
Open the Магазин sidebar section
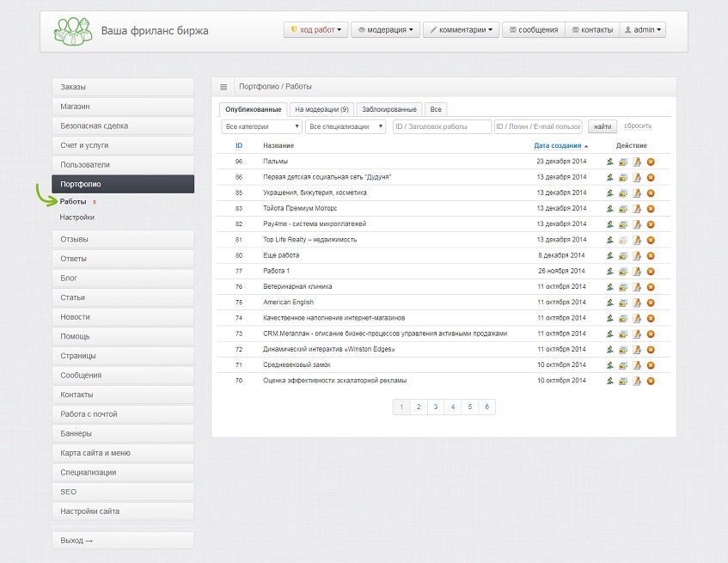coord(123,107)
